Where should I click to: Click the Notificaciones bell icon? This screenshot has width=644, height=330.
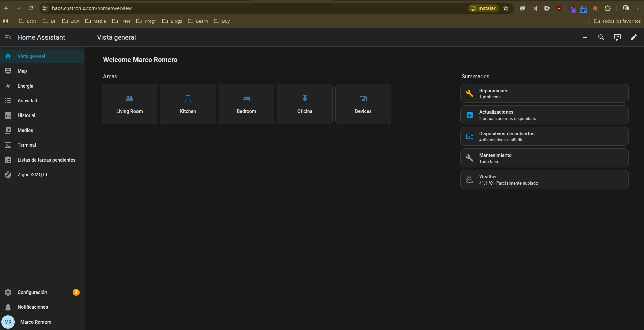[x=8, y=307]
